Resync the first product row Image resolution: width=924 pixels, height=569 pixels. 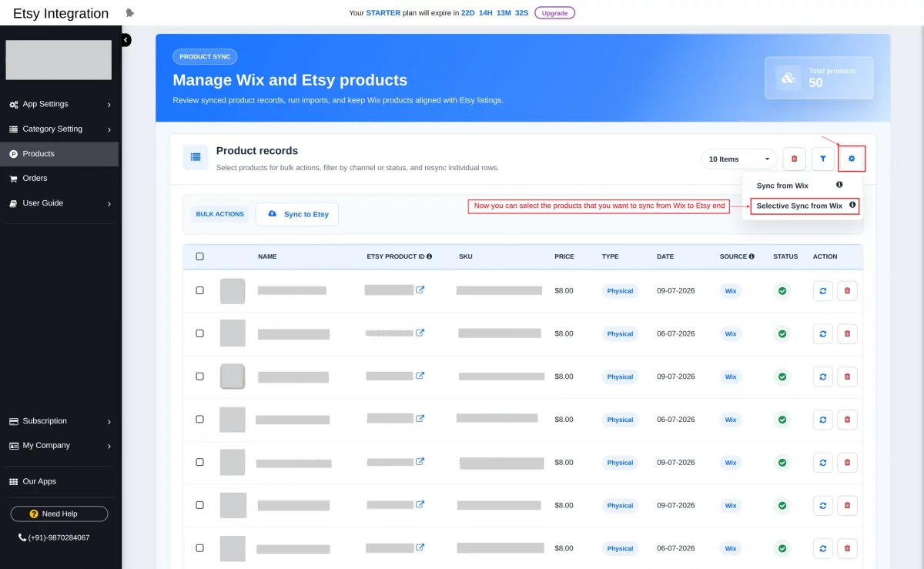(823, 291)
